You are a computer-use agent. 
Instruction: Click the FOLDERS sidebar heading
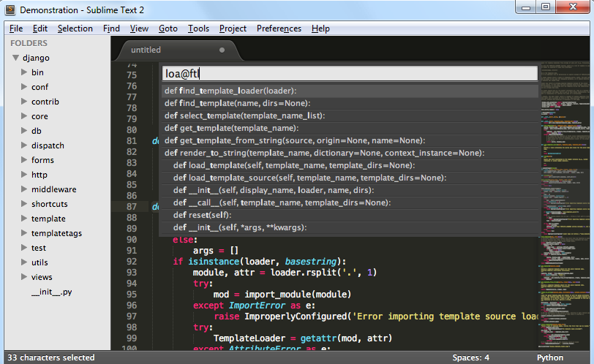[x=29, y=43]
